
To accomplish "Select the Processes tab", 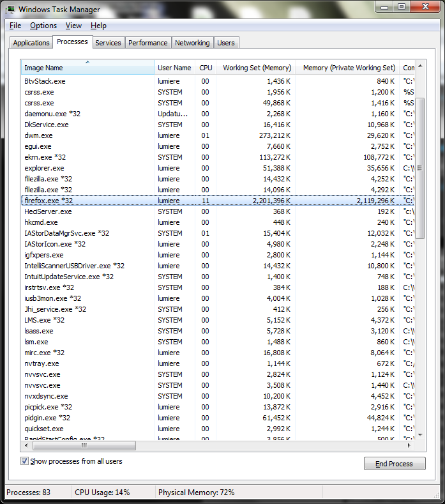I will [73, 42].
